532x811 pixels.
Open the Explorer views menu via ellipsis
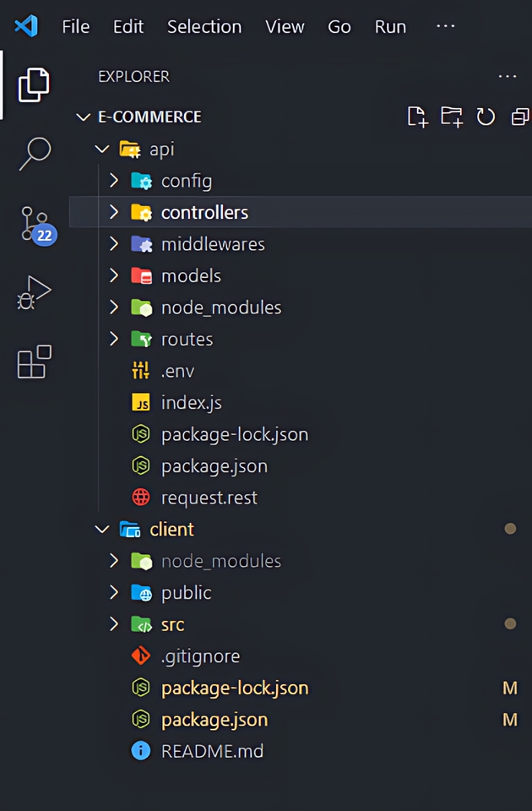[x=507, y=77]
